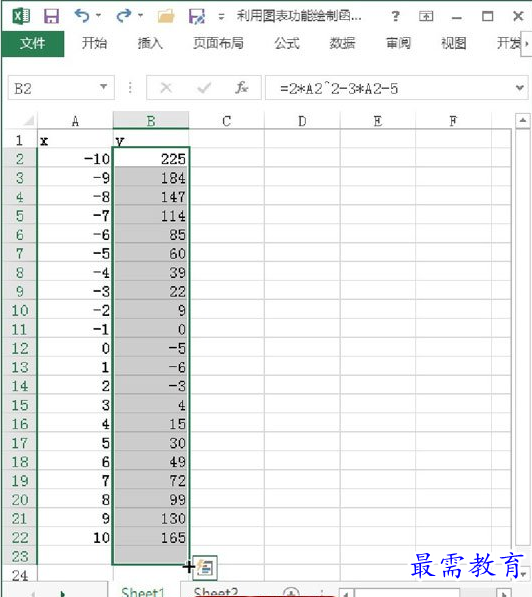The height and width of the screenshot is (597, 532).
Task: Click cell B1 containing y
Action: pyautogui.click(x=151, y=140)
